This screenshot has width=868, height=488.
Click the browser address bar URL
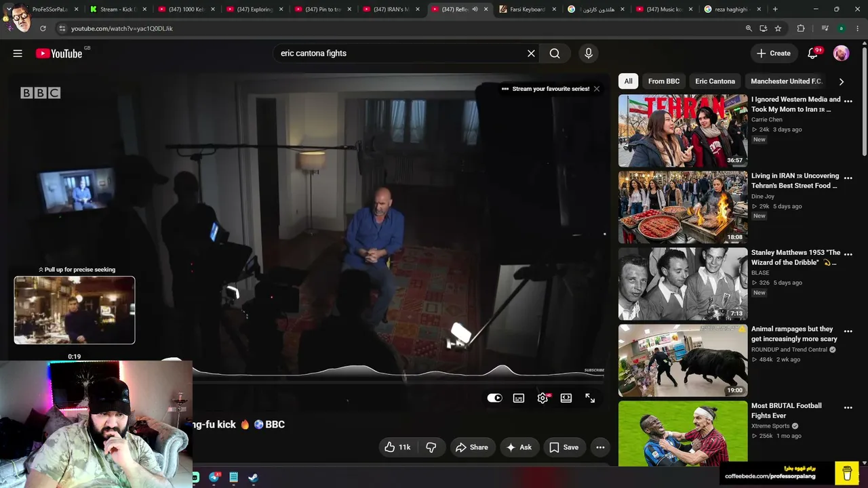click(122, 28)
